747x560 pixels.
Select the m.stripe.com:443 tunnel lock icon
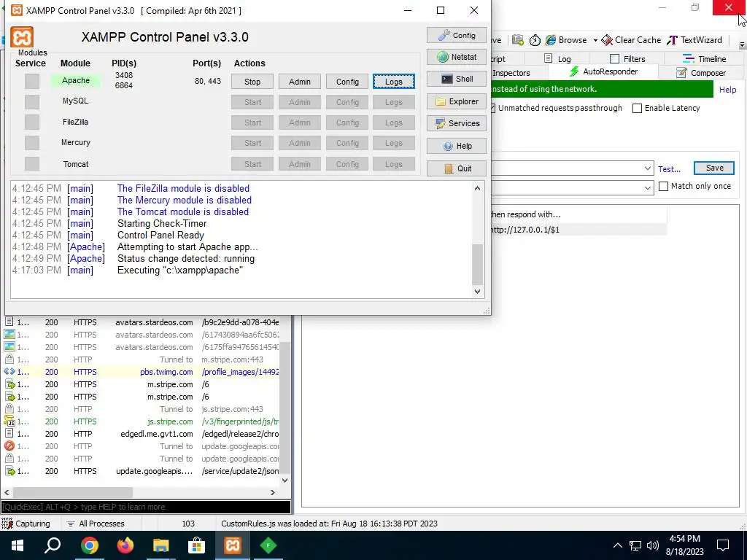tap(9, 359)
